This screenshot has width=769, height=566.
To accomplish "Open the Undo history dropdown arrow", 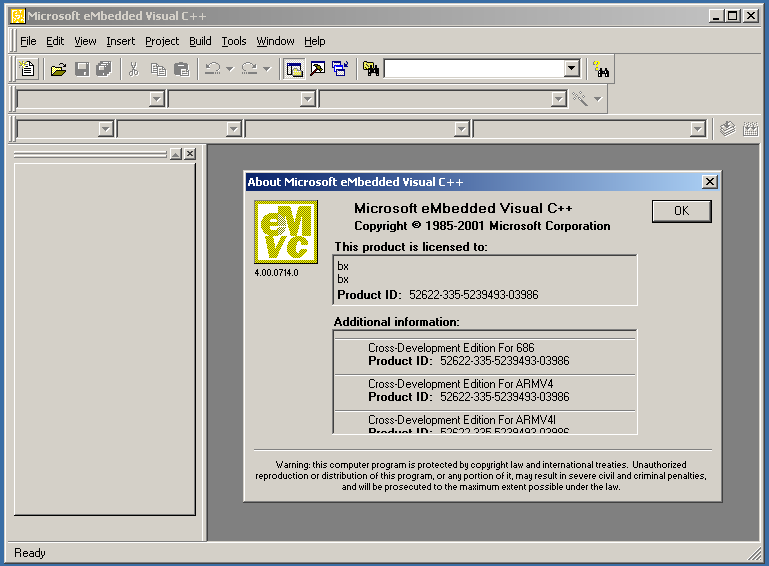I will pos(230,69).
